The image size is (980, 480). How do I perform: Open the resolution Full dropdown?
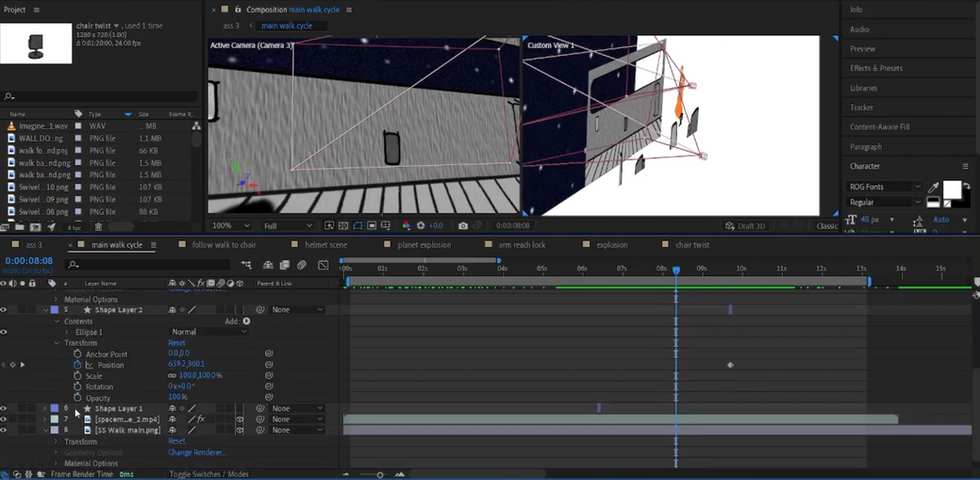click(288, 226)
